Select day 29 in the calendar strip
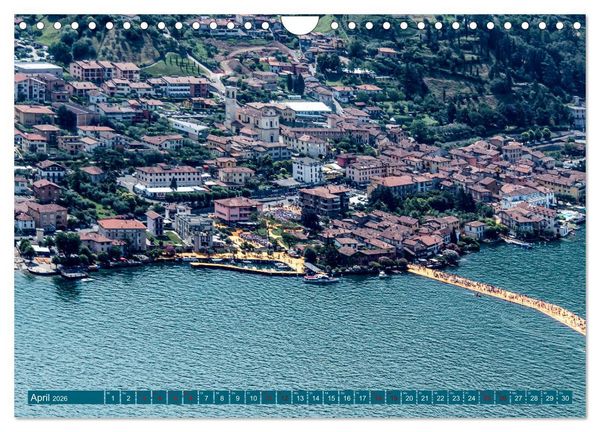Screen dimensions: 600x432 pos(550,398)
